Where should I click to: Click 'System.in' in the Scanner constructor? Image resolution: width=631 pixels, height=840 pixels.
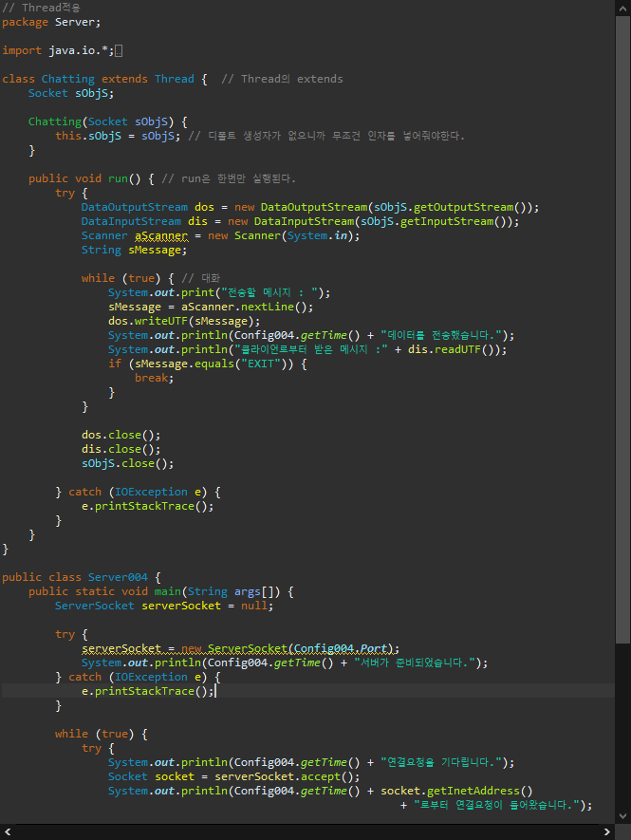tap(317, 236)
